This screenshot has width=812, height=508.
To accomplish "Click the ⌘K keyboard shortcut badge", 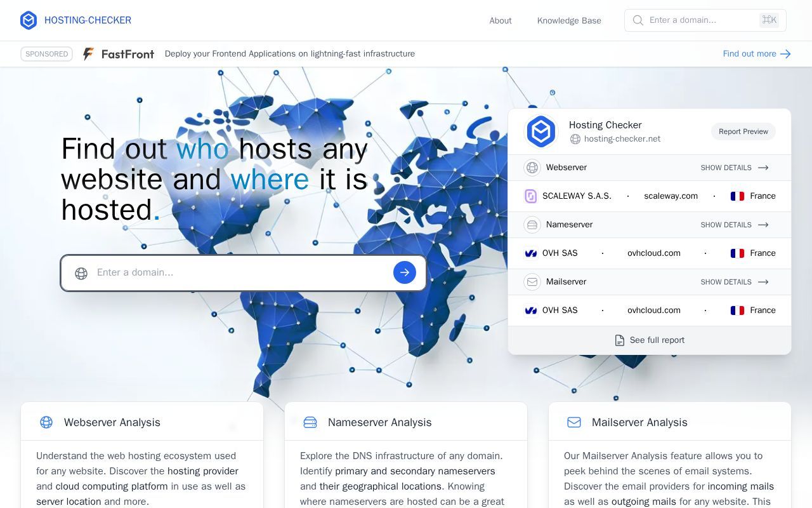I will coord(769,20).
